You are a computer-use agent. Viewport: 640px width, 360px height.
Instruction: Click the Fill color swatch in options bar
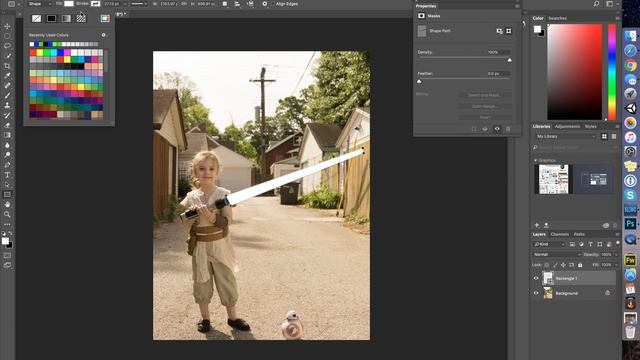coord(69,4)
